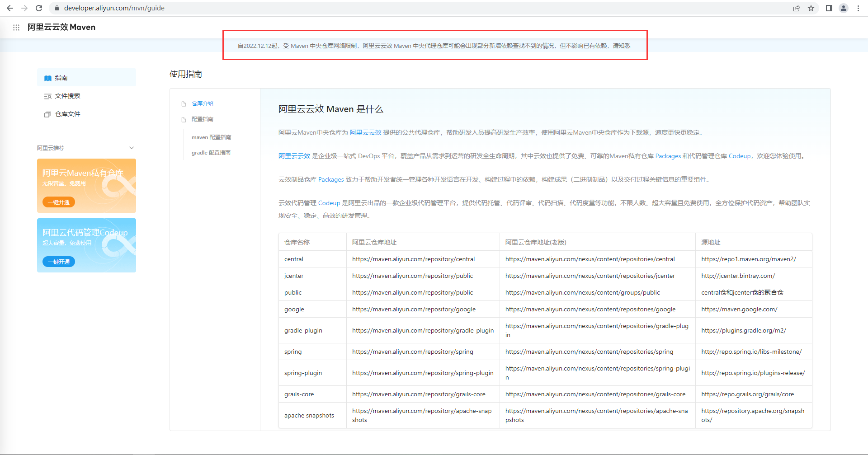The width and height of the screenshot is (868, 455).
Task: Open 阿里云云效 link in first paragraph
Action: tap(365, 132)
